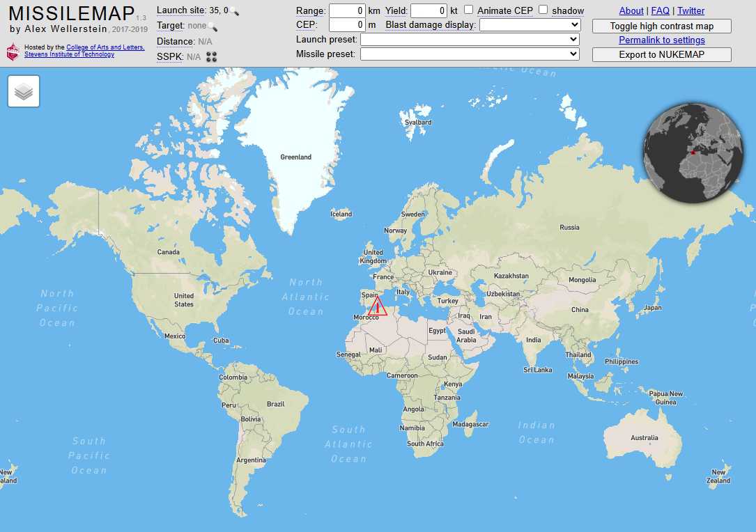The width and height of the screenshot is (756, 532).
Task: Open the Blast damage display dropdown
Action: (530, 25)
